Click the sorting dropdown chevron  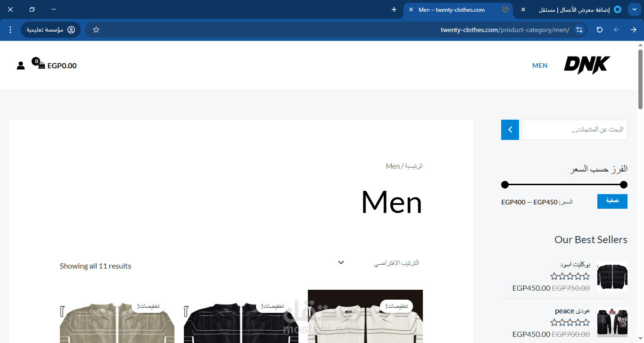pos(341,262)
